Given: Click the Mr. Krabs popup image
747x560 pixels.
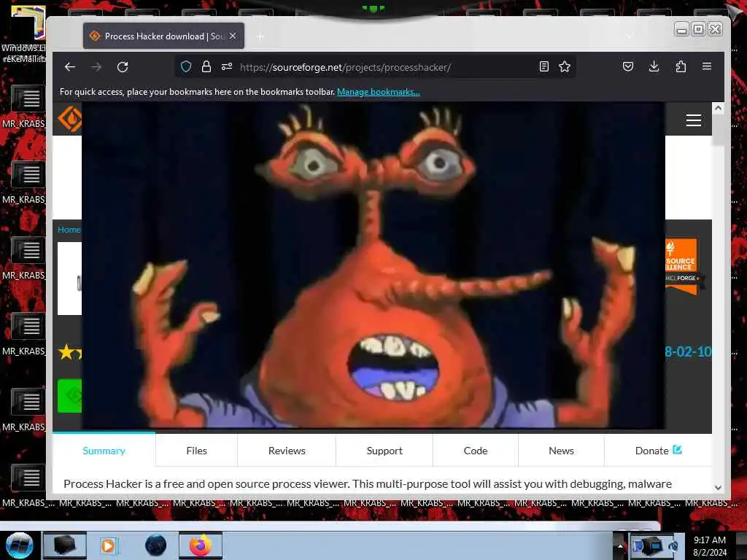Looking at the screenshot, I should pos(373,265).
